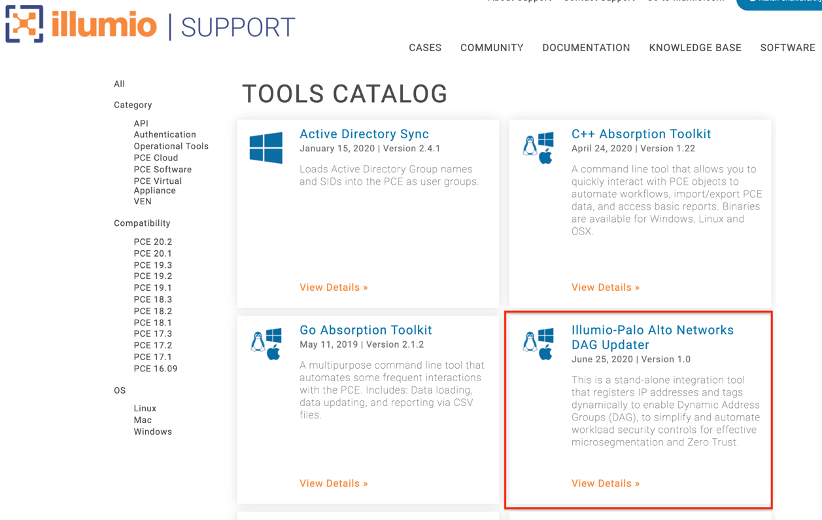Click the Illumio logo icon
Image resolution: width=822 pixels, height=520 pixels.
[24, 24]
